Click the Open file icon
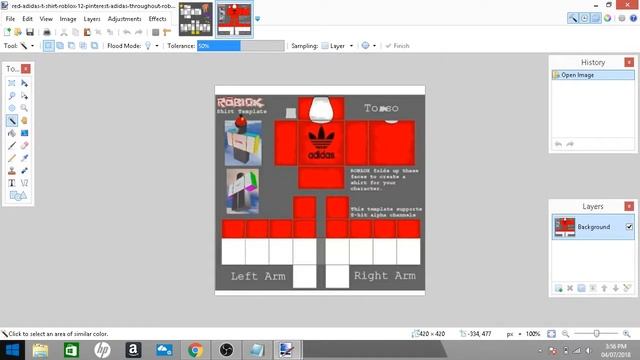 (18, 32)
